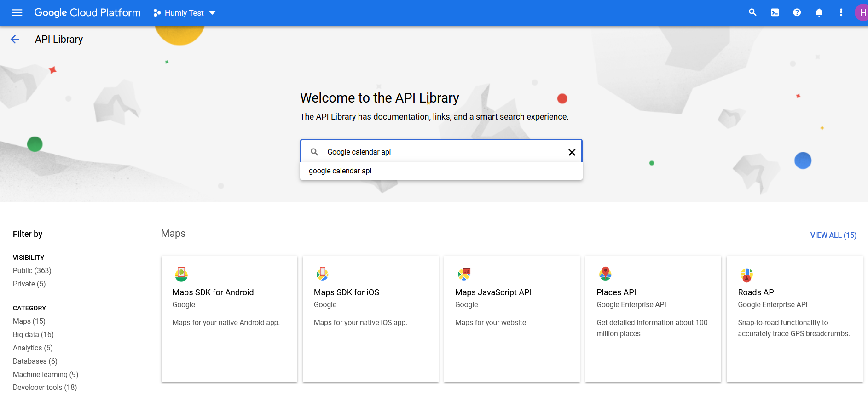Filter by Developer tools (18) category
868x395 pixels.
45,387
